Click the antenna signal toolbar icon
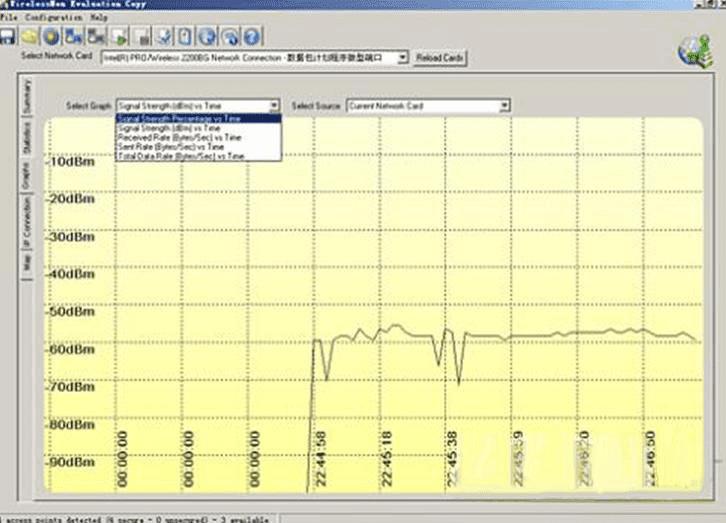 click(164, 36)
